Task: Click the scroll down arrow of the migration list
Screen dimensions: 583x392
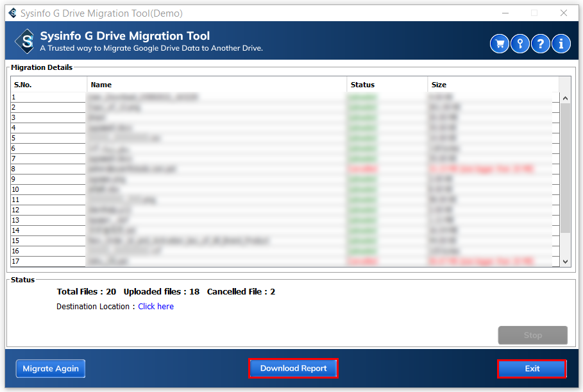Action: [565, 261]
